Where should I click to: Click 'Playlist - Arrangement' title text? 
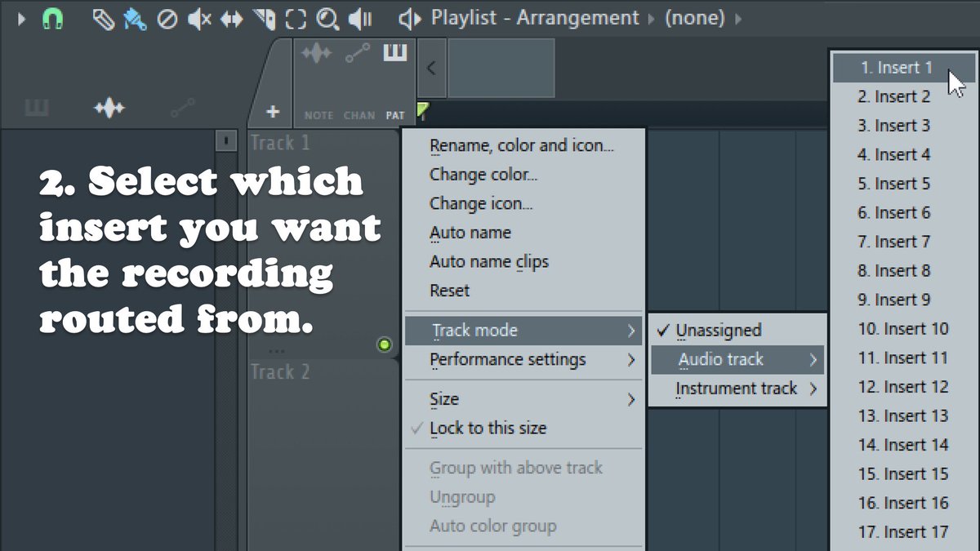click(x=535, y=18)
